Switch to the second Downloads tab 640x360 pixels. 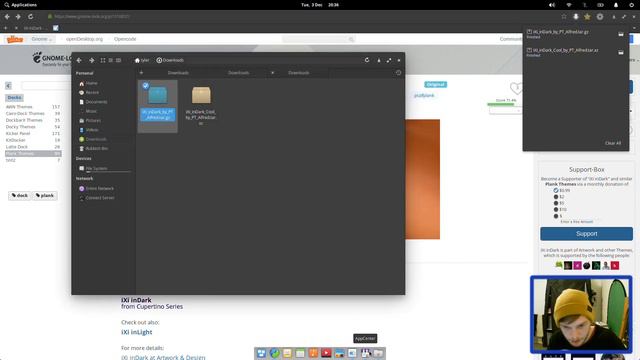(238, 73)
